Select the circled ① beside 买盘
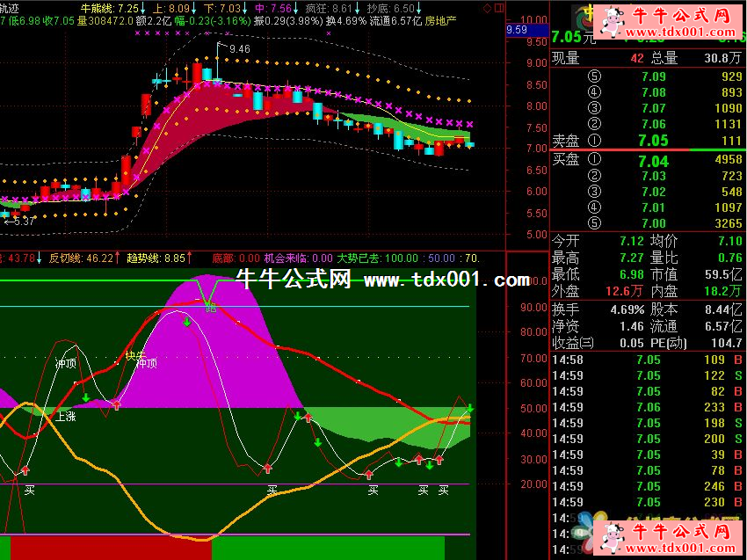The width and height of the screenshot is (747, 560). pos(596,160)
